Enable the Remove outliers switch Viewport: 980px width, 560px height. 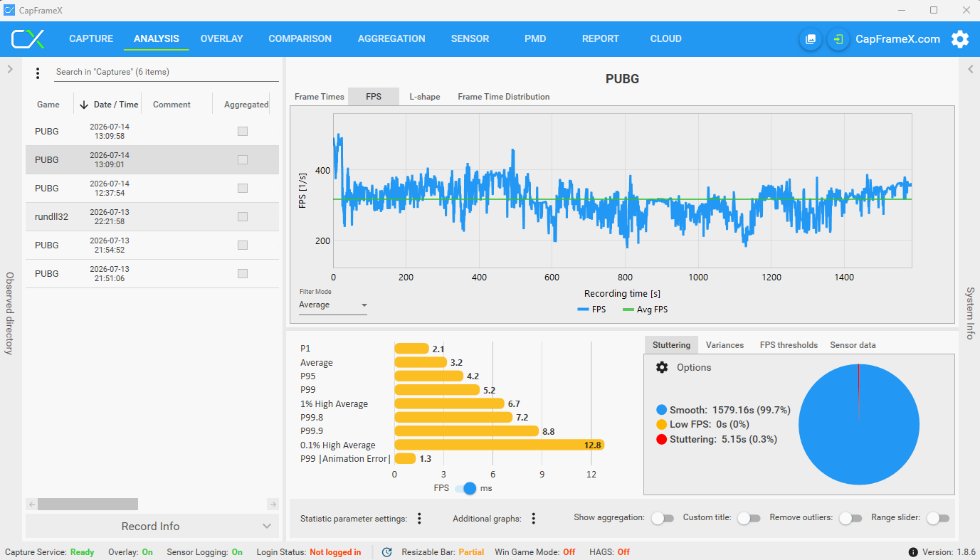[x=850, y=519]
